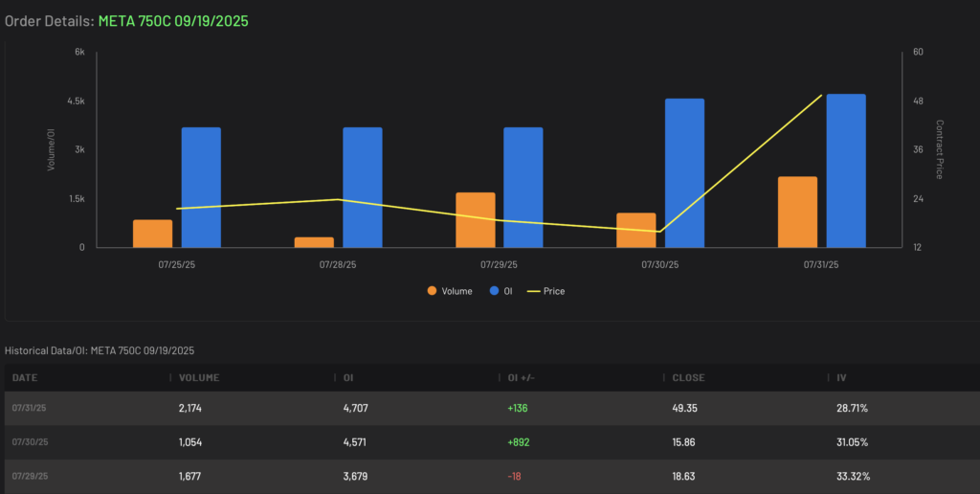Select the 07/30/25 orange volume bar
980x494 pixels.
click(636, 230)
